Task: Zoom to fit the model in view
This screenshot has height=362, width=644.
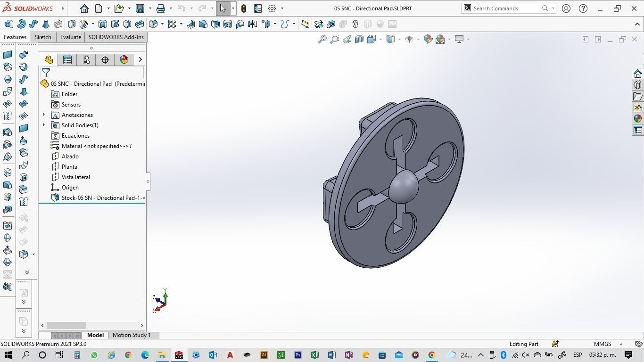Action: click(322, 39)
